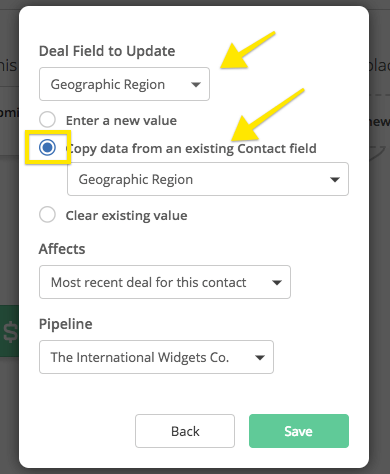Click the 'Clear existing value' label text
The height and width of the screenshot is (474, 390).
[126, 216]
